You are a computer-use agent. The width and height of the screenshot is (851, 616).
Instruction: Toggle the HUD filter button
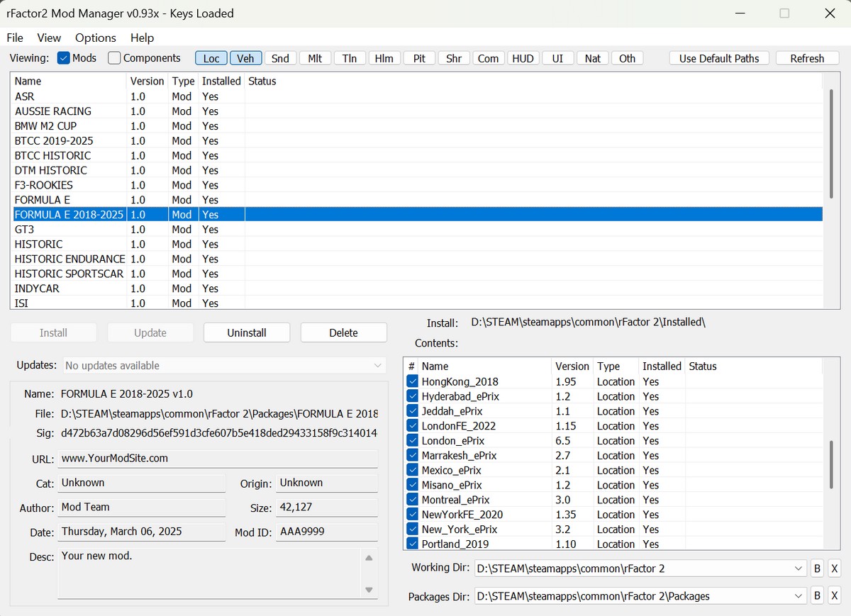(523, 58)
